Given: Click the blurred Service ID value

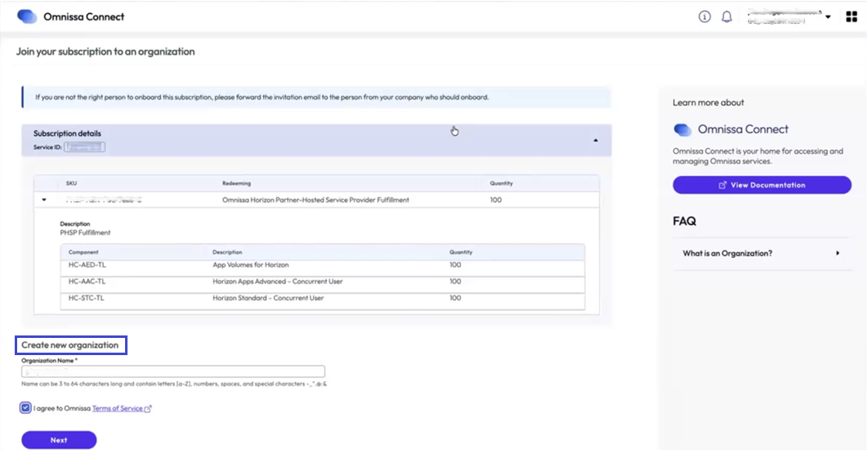Looking at the screenshot, I should click(x=85, y=147).
